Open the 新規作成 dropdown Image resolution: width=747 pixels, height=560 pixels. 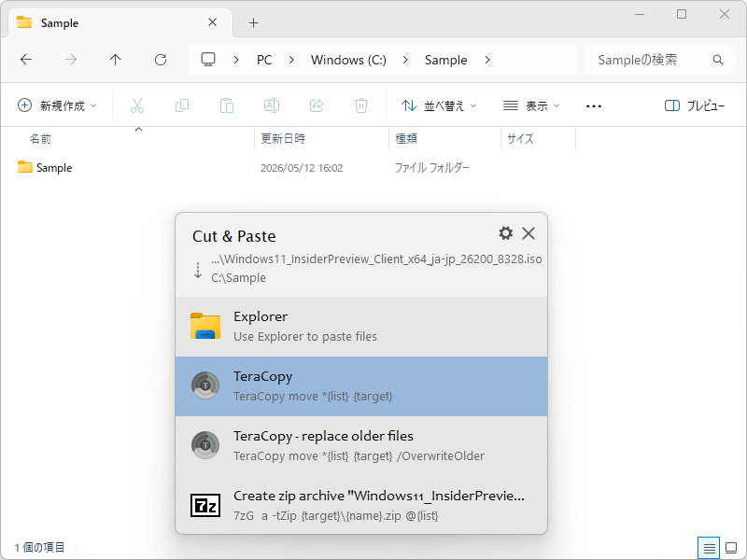(57, 105)
